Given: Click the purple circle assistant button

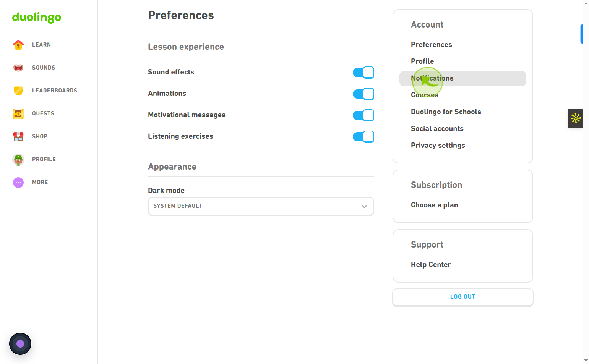Looking at the screenshot, I should tap(20, 344).
